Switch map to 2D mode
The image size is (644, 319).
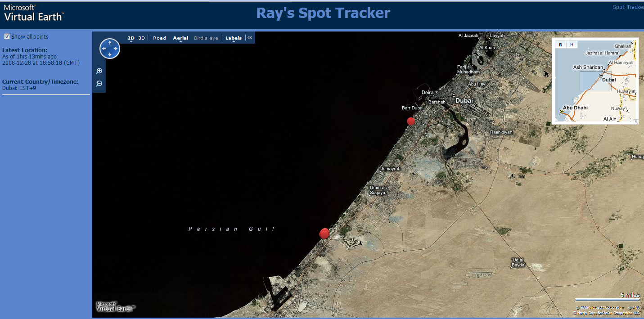(x=131, y=38)
